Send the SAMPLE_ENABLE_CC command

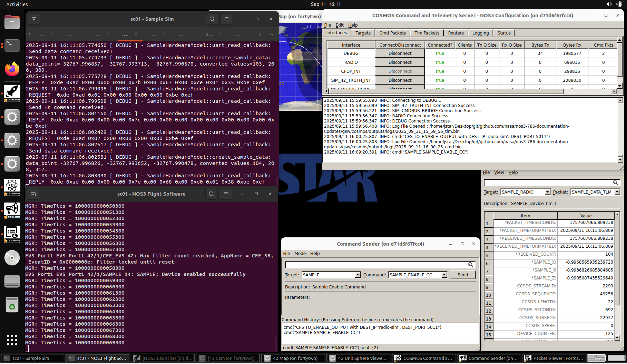point(463,275)
